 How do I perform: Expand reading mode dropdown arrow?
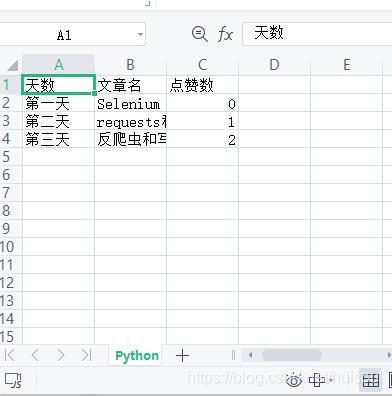tap(331, 380)
